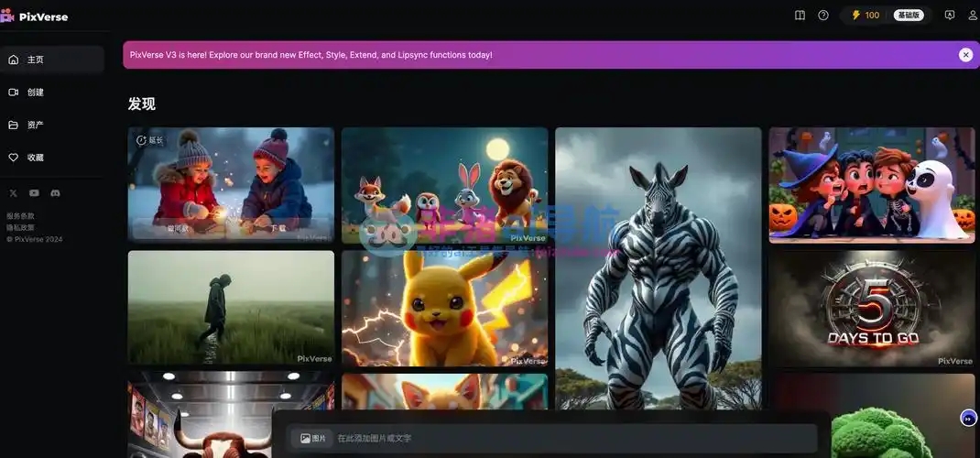Image resolution: width=980 pixels, height=458 pixels.
Task: Click the 图片 image upload button
Action: 312,439
